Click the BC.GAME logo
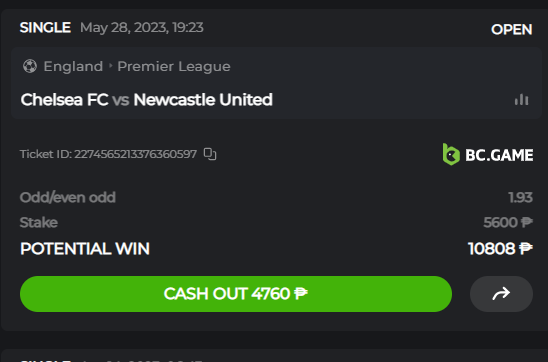The height and width of the screenshot is (362, 548). (488, 154)
